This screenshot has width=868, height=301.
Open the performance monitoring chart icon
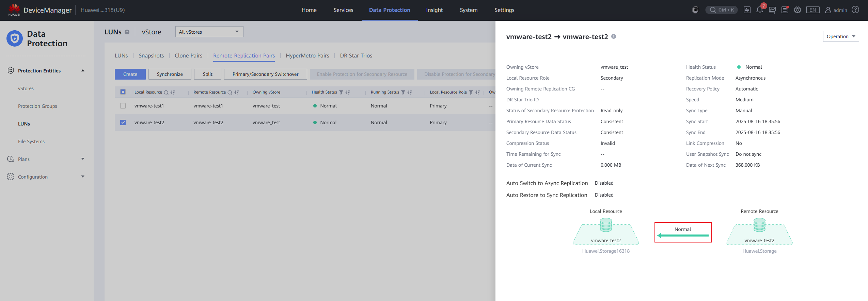click(x=772, y=10)
